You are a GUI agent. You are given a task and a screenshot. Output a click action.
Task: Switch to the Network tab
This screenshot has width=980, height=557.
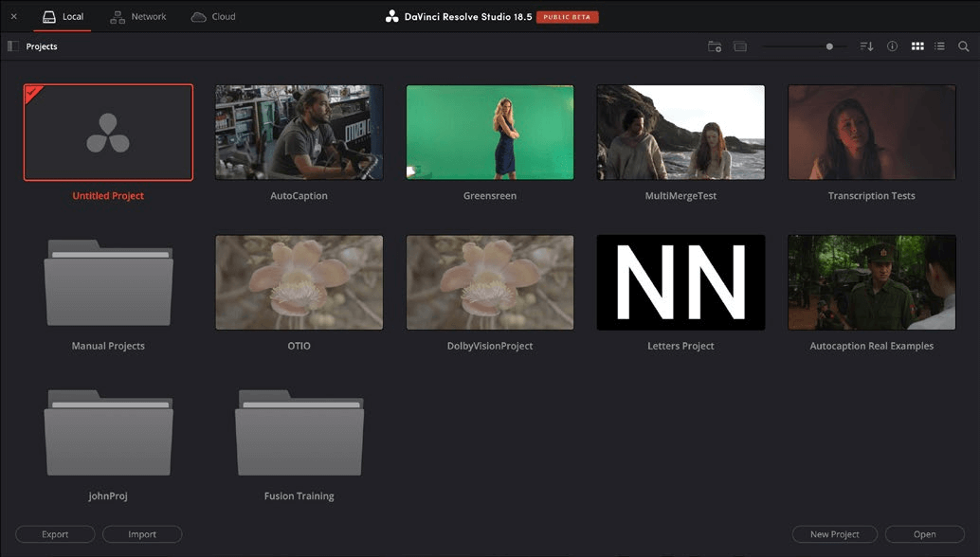tap(137, 17)
